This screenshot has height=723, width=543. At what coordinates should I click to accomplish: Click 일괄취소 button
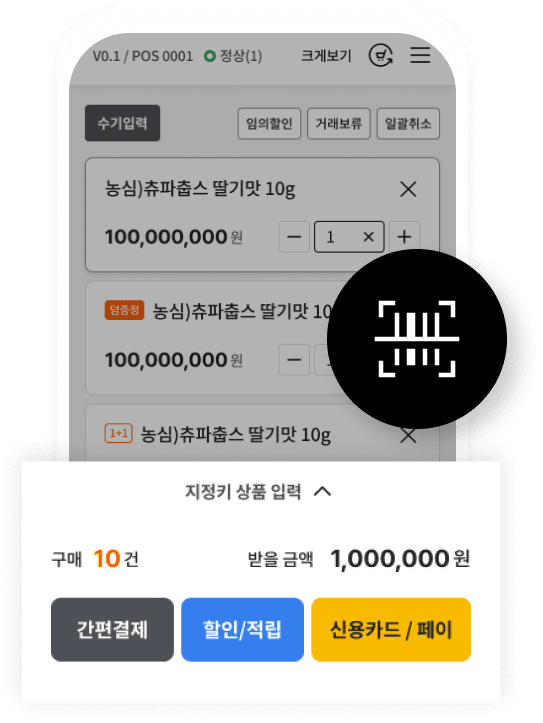coord(408,124)
